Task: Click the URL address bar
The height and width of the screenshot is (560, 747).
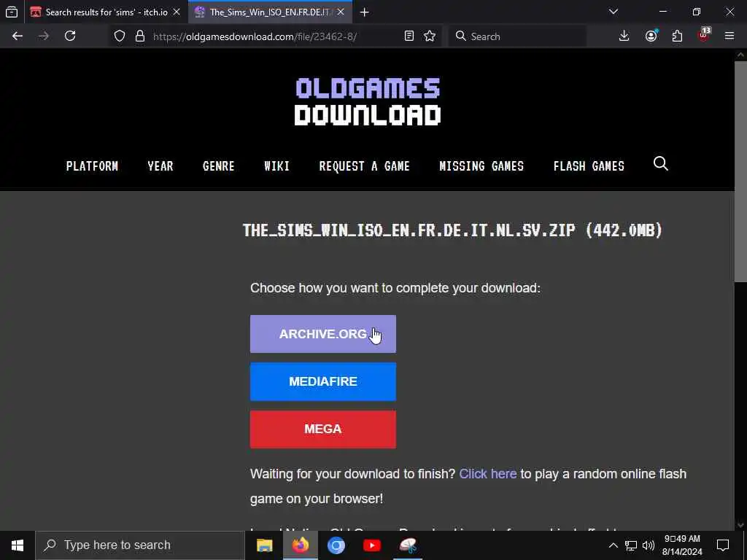Action: tap(276, 36)
